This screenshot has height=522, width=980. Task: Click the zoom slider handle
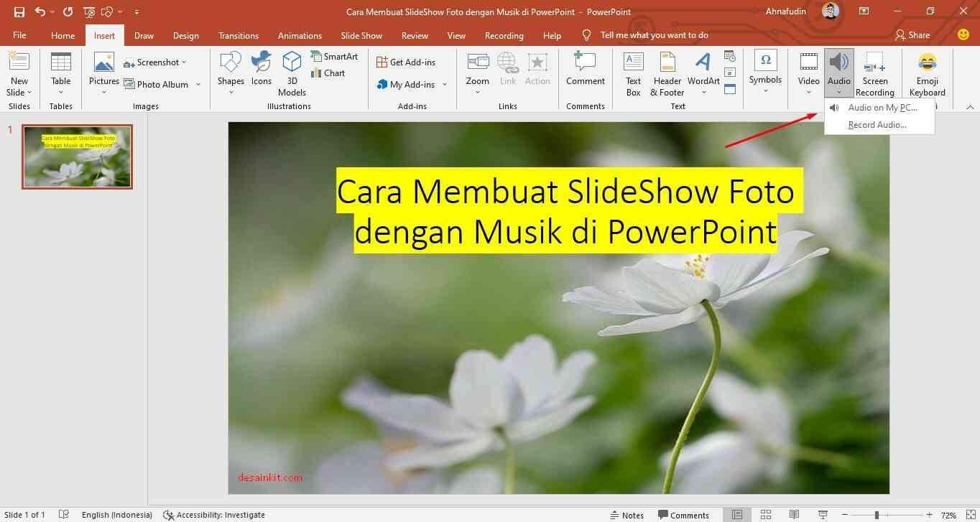(x=877, y=515)
